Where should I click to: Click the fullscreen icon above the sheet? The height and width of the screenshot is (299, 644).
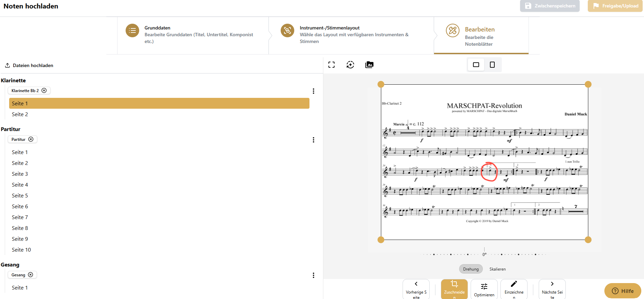click(331, 65)
